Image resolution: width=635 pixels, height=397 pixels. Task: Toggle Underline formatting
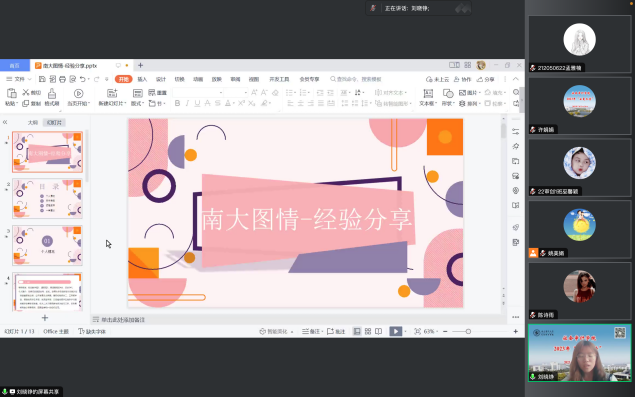click(x=197, y=104)
